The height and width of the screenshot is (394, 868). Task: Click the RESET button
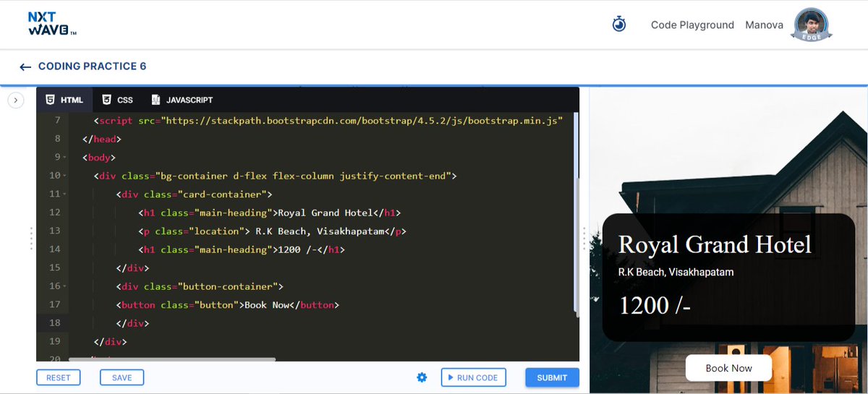tap(59, 377)
